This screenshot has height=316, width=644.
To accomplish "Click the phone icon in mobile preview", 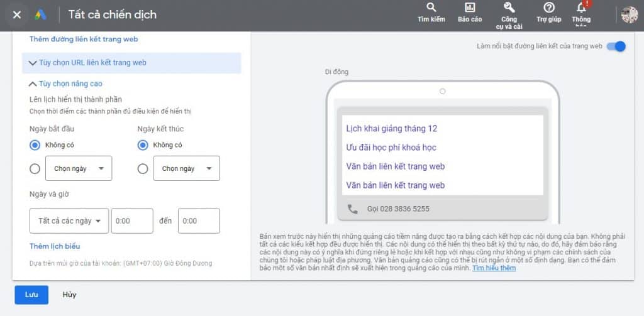I will point(353,209).
